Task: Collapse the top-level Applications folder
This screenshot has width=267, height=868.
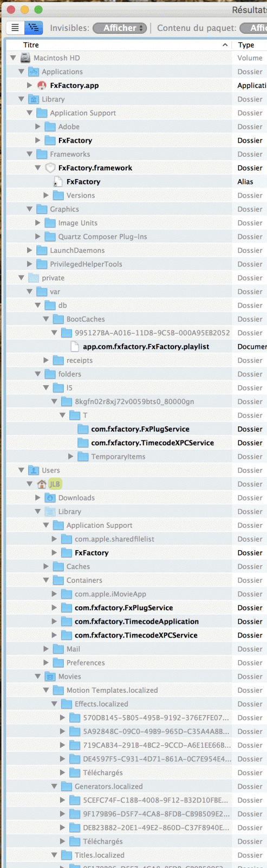Action: coord(21,72)
